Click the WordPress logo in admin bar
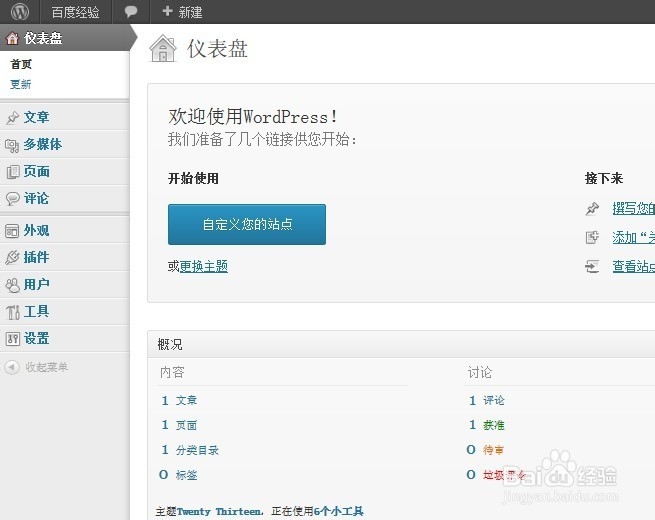 [x=20, y=11]
